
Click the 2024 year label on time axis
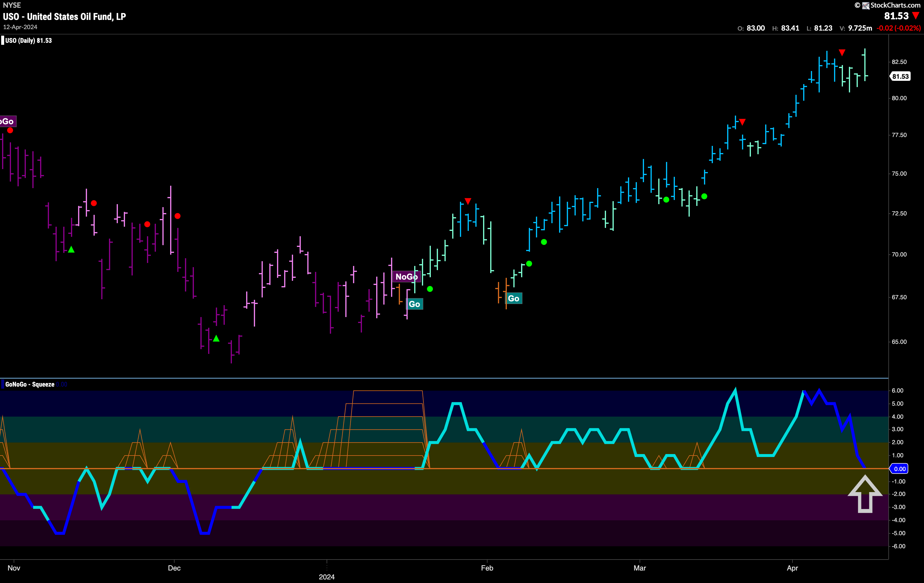click(327, 577)
